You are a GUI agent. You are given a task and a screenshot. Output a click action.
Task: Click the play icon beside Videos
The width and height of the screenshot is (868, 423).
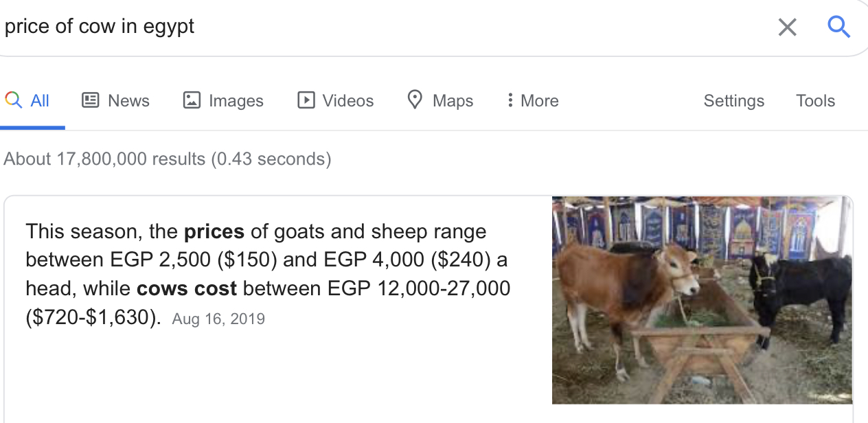click(306, 100)
